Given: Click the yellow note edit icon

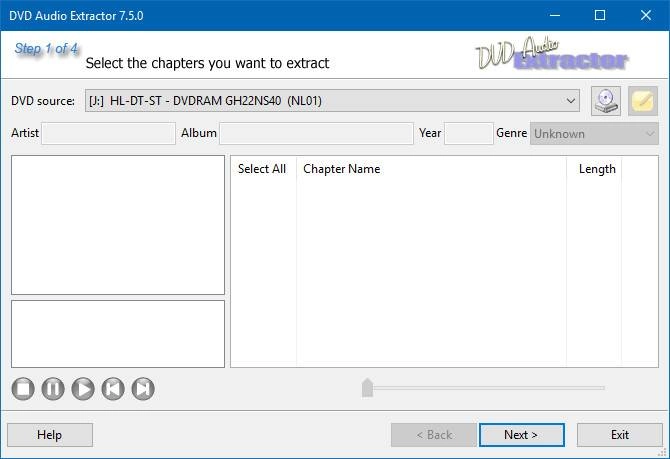Looking at the screenshot, I should coord(643,101).
